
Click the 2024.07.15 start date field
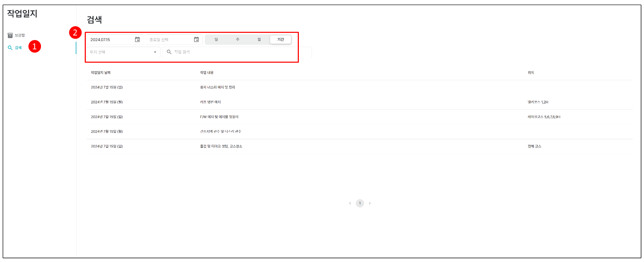[x=110, y=40]
